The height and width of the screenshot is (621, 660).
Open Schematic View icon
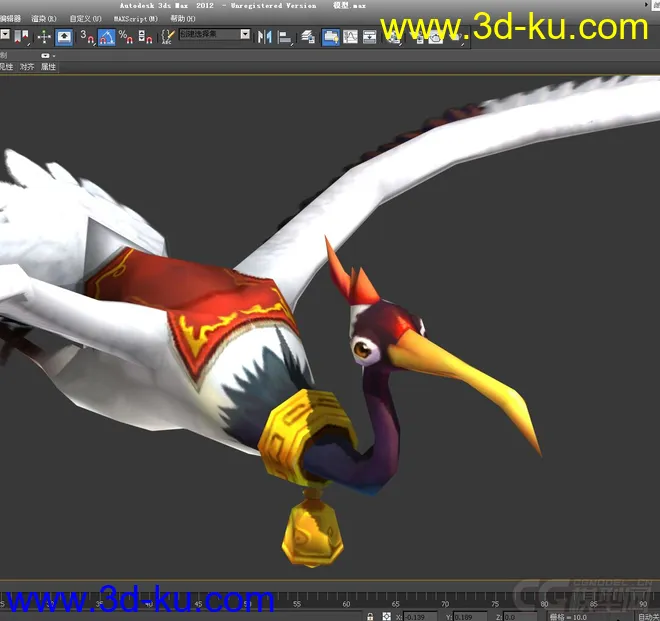click(370, 37)
